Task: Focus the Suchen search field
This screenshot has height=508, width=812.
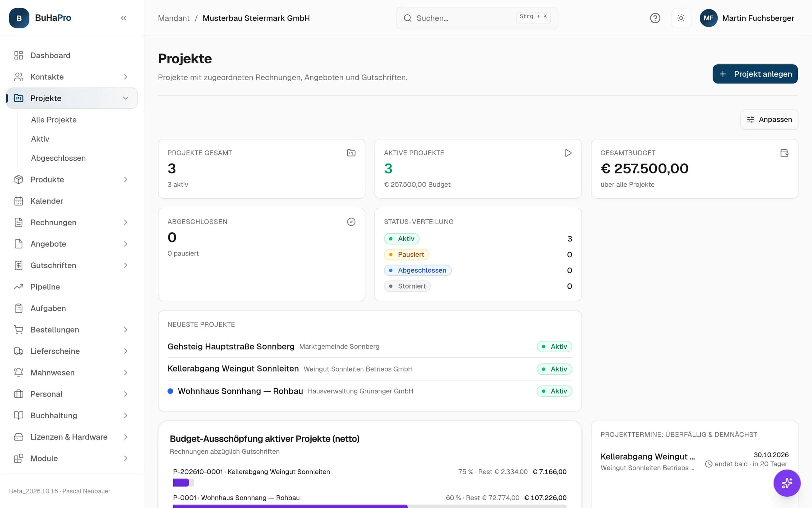Action: click(x=477, y=18)
